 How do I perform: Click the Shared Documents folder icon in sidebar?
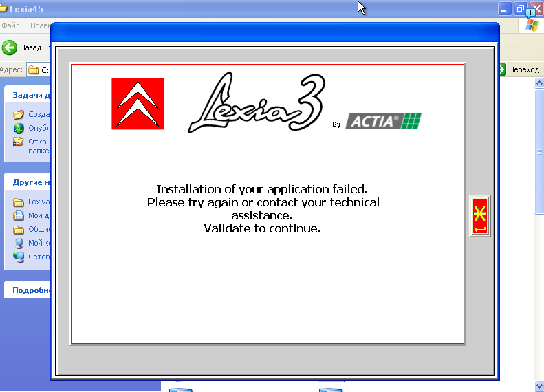click(x=19, y=229)
